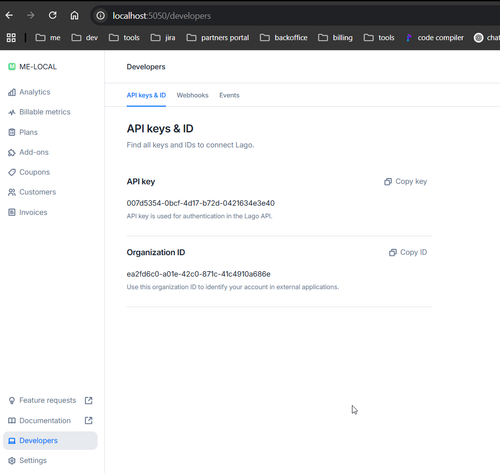Image resolution: width=500 pixels, height=473 pixels.
Task: Click the Plans clipboard icon
Action: (x=12, y=132)
